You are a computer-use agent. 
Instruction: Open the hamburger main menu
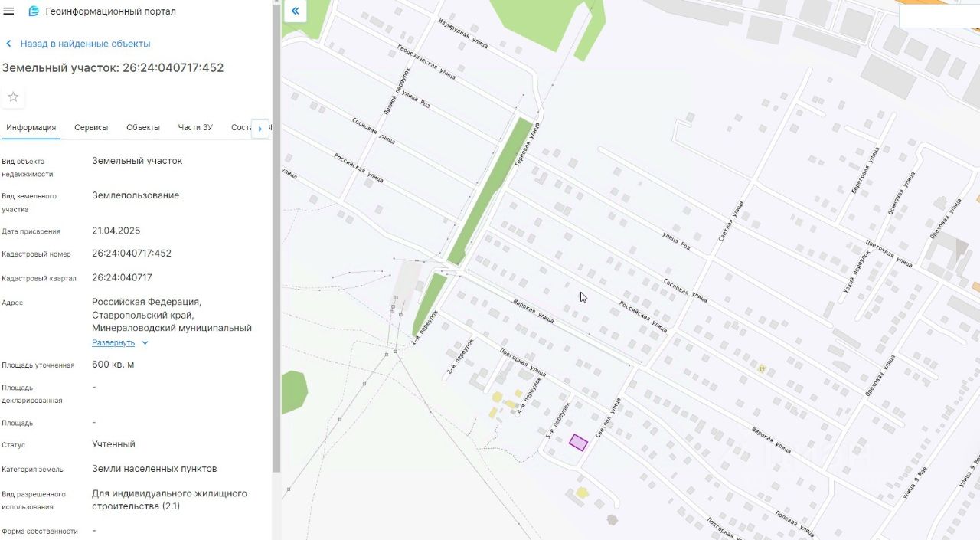[9, 11]
